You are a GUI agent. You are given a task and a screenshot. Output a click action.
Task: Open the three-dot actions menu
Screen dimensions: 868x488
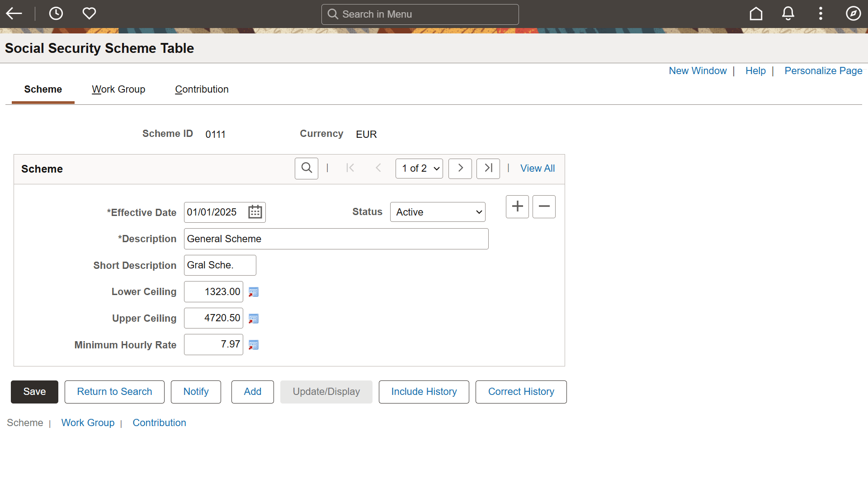click(821, 14)
